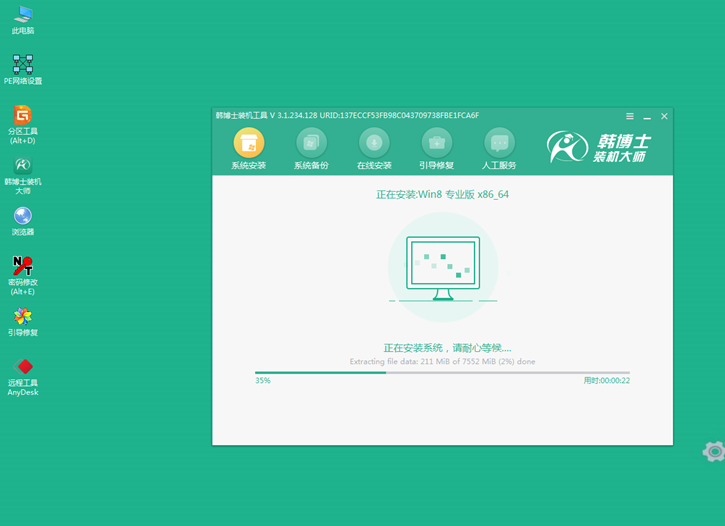Close the 韩博士装机工具 window
Viewport: 725px width, 526px height.
coord(664,116)
